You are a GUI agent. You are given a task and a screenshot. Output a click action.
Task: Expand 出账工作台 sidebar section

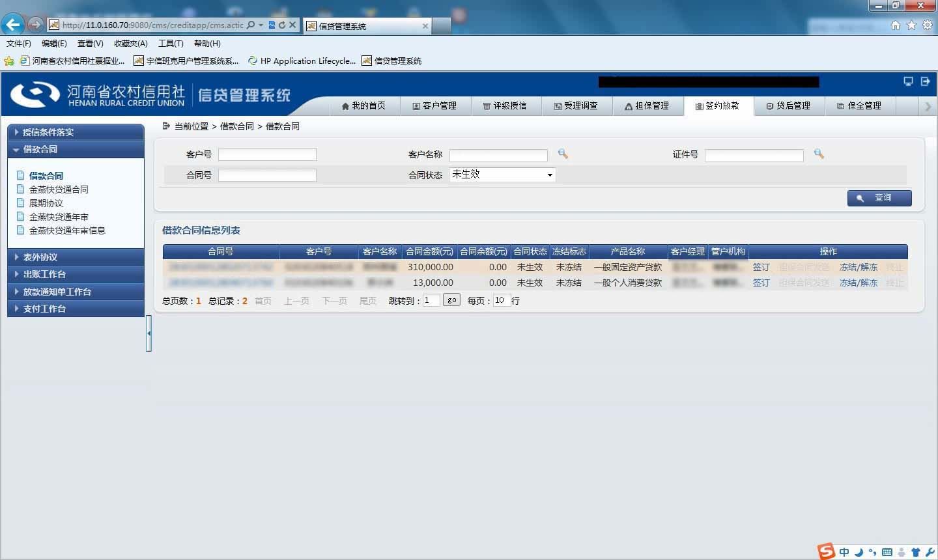(76, 274)
